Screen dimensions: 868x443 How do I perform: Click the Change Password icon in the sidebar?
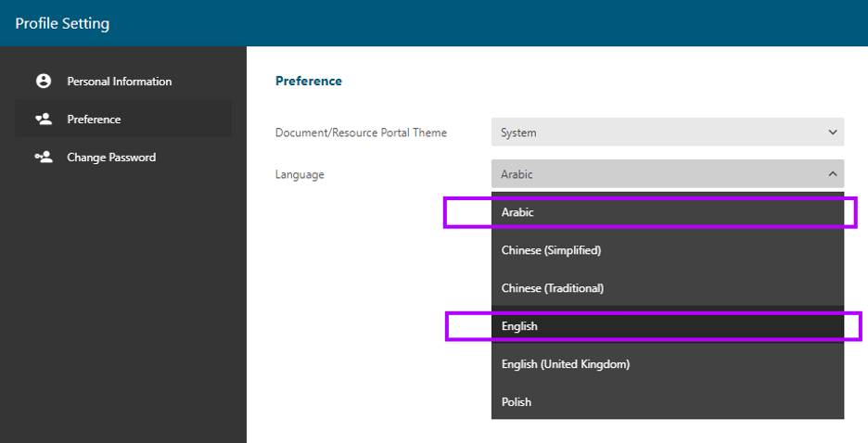43,158
